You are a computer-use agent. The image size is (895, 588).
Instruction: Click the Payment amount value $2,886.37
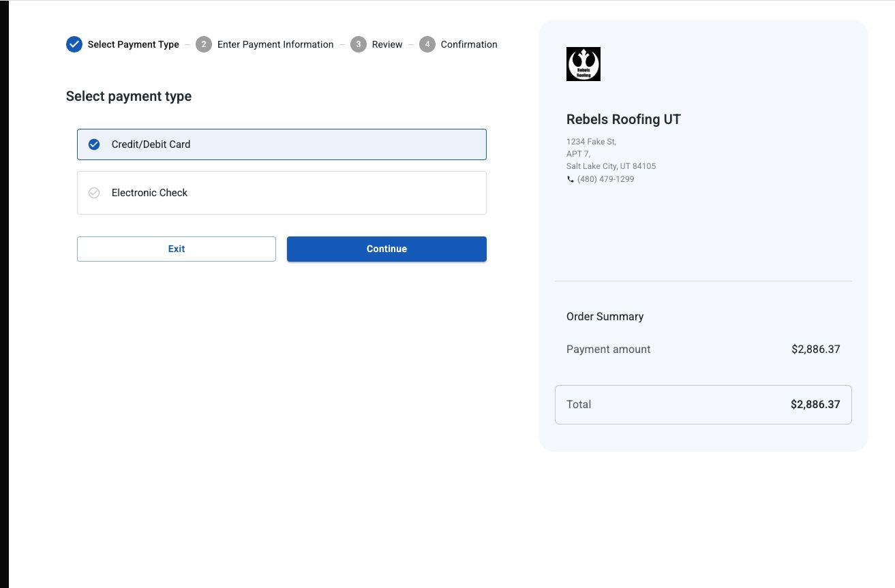[x=815, y=350]
